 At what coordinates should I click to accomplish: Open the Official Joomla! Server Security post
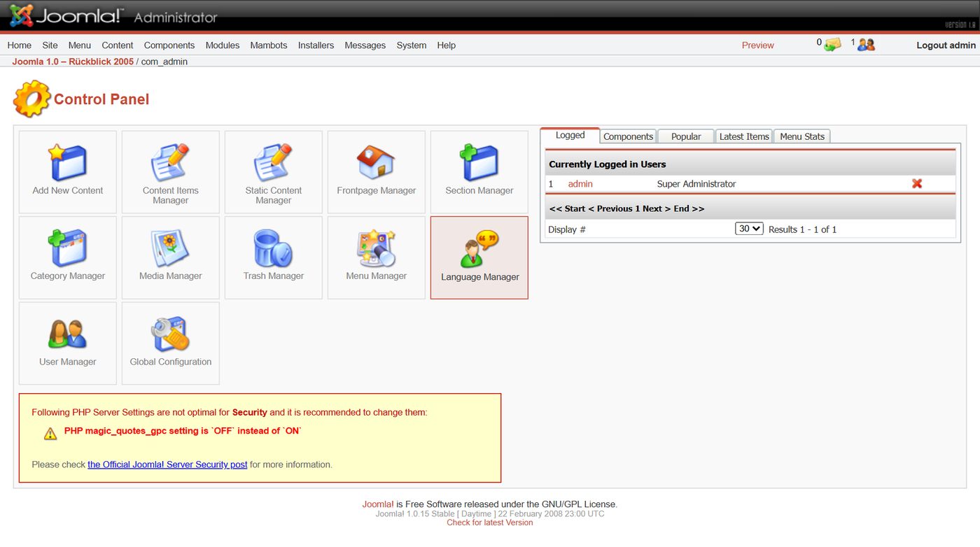167,464
